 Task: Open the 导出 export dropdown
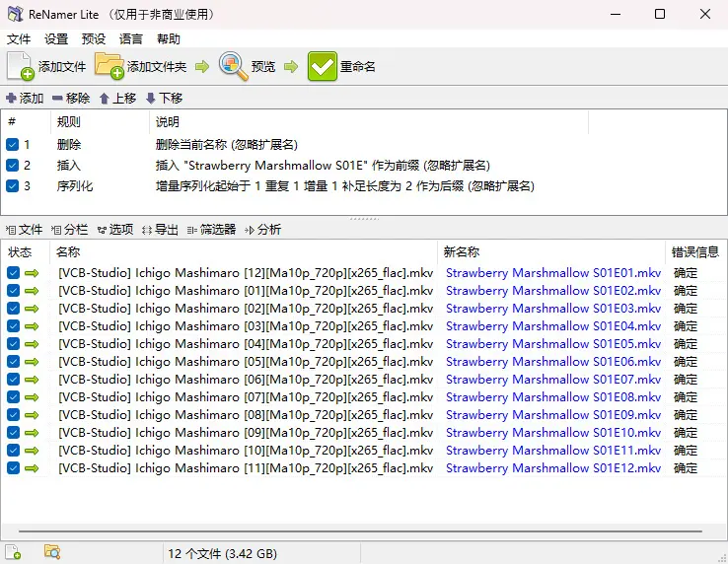(160, 230)
